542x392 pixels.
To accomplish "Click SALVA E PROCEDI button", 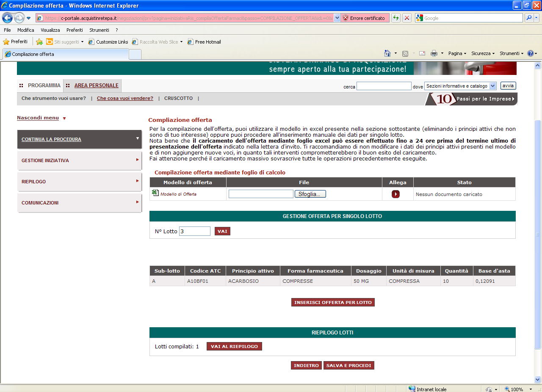I will (x=349, y=365).
